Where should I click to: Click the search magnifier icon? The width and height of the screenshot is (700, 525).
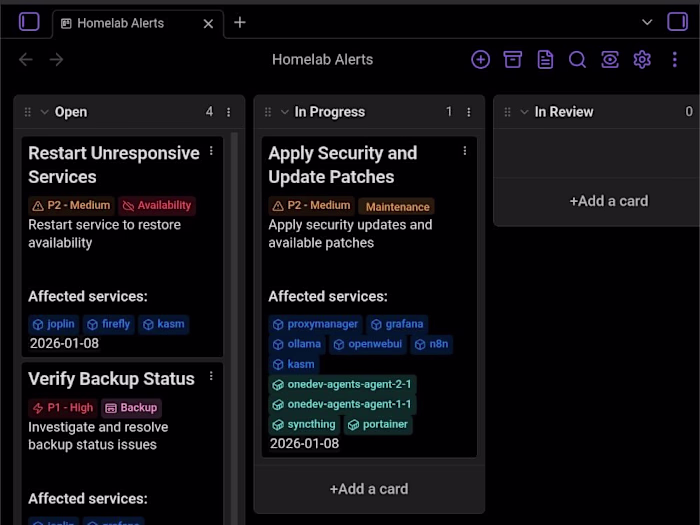pyautogui.click(x=577, y=59)
